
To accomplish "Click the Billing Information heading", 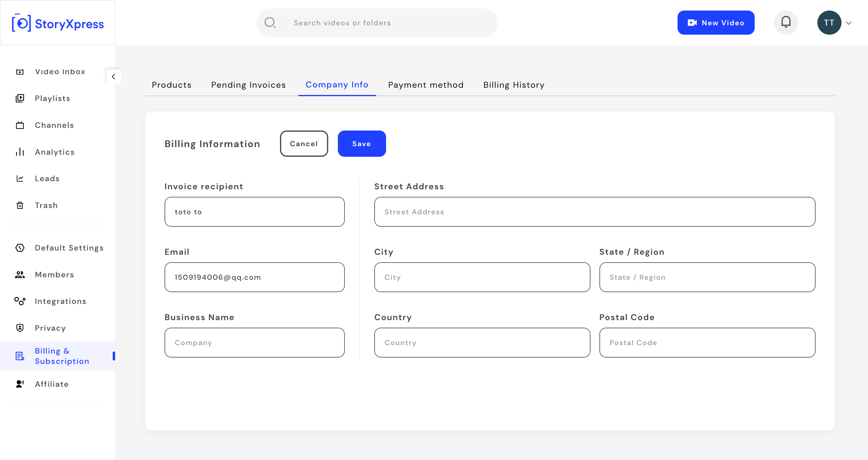I will [x=212, y=144].
